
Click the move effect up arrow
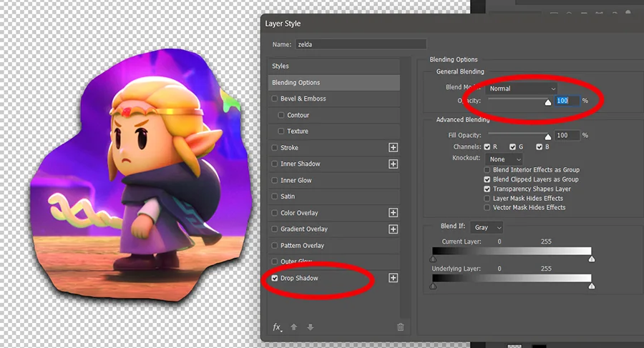coord(295,327)
